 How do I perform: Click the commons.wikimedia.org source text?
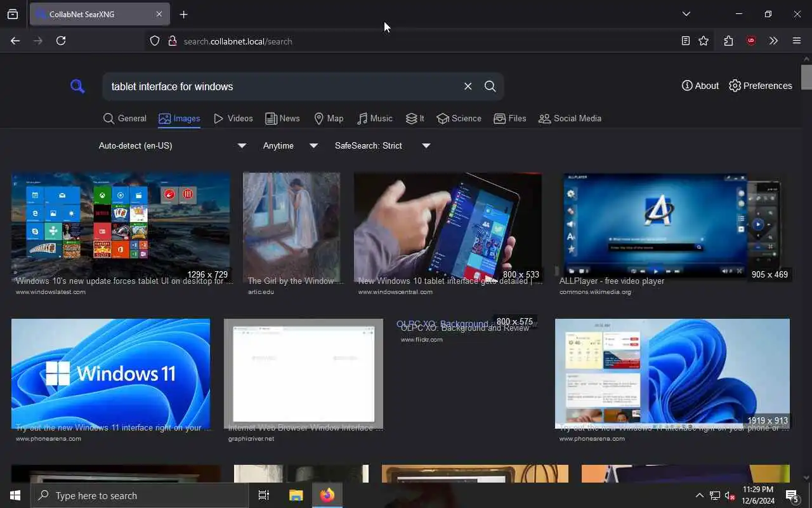[595, 292]
